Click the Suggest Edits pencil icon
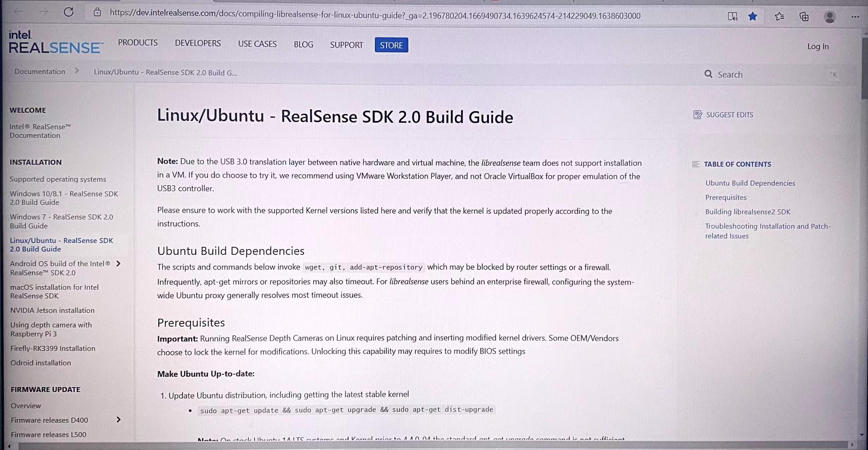The image size is (868, 450). [x=697, y=114]
